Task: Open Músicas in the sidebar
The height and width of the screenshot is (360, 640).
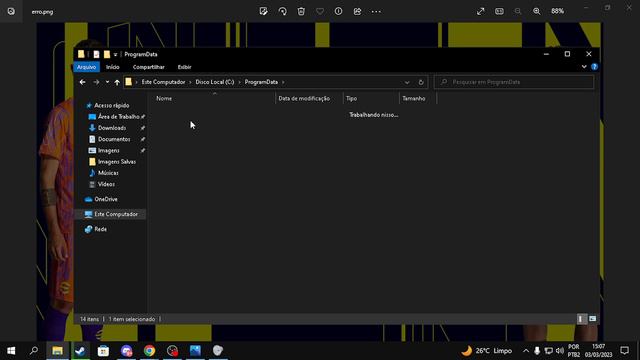Action: (x=108, y=173)
